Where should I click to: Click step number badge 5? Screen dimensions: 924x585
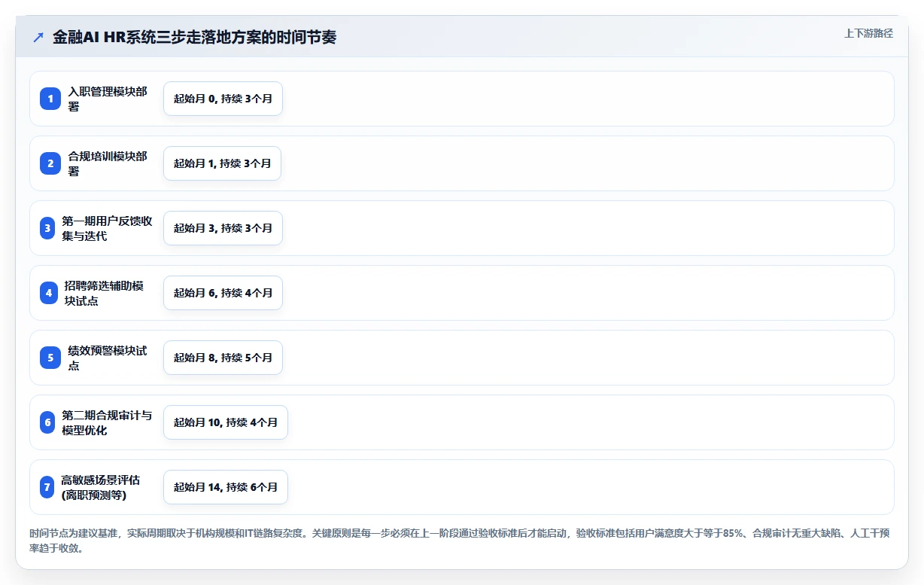[x=50, y=358]
